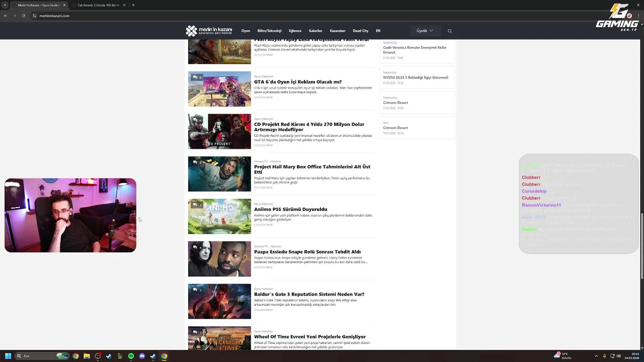Click comment count icon on Animo thumbnail
This screenshot has height=362, width=644.
[x=197, y=205]
